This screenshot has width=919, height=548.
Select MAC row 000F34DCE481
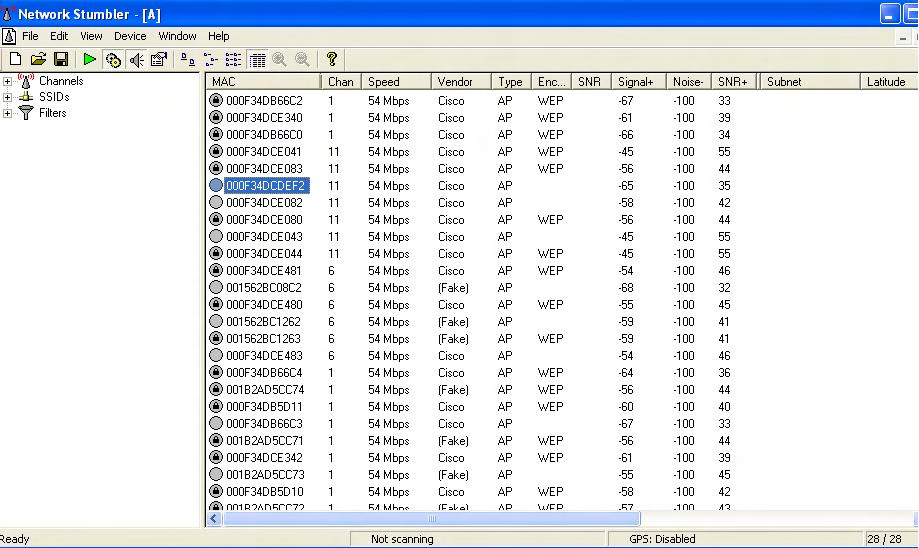[x=264, y=271]
